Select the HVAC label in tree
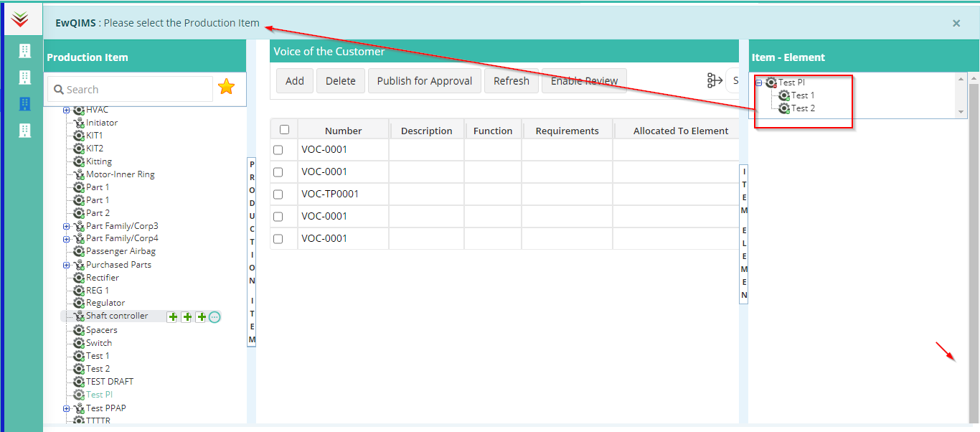Screen dimensions: 980x432 [97, 110]
